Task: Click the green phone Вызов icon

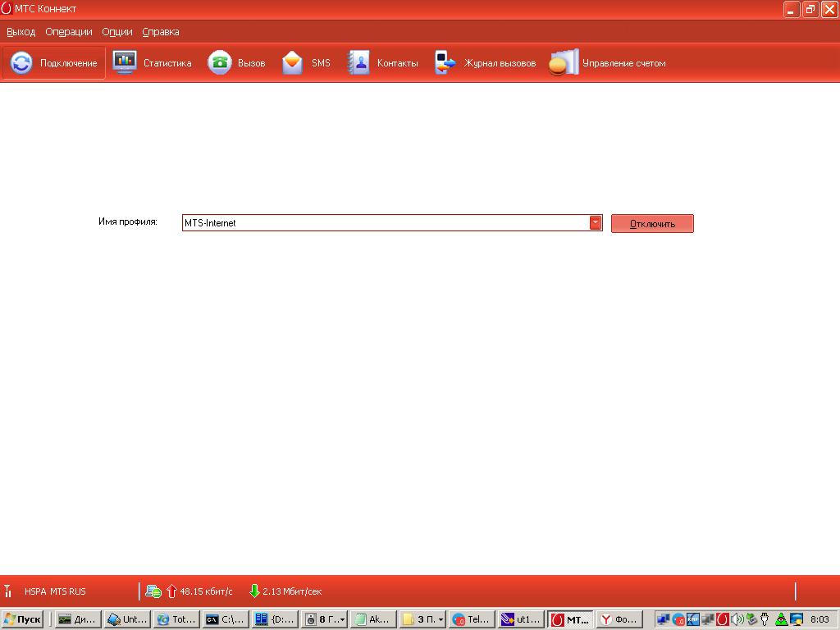Action: click(x=220, y=62)
